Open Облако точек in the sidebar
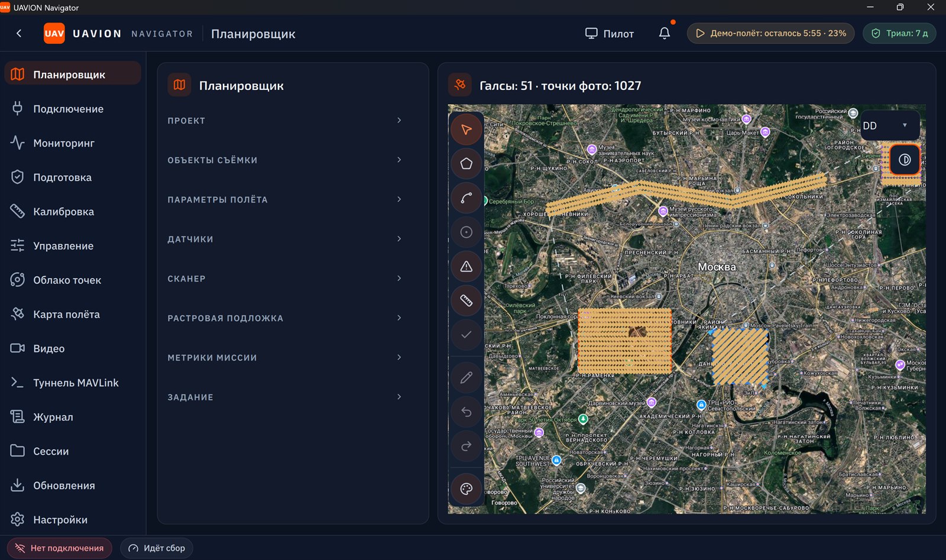The image size is (946, 560). pyautogui.click(x=73, y=280)
